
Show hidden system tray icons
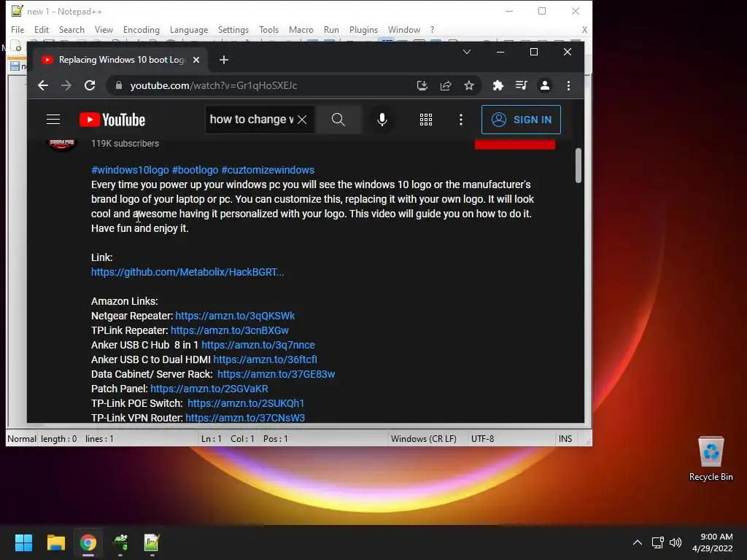pos(637,542)
